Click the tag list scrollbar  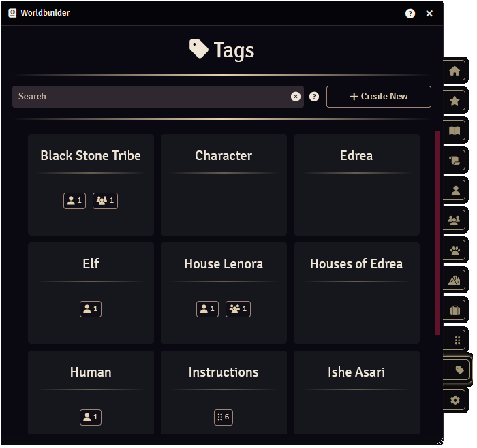click(437, 233)
